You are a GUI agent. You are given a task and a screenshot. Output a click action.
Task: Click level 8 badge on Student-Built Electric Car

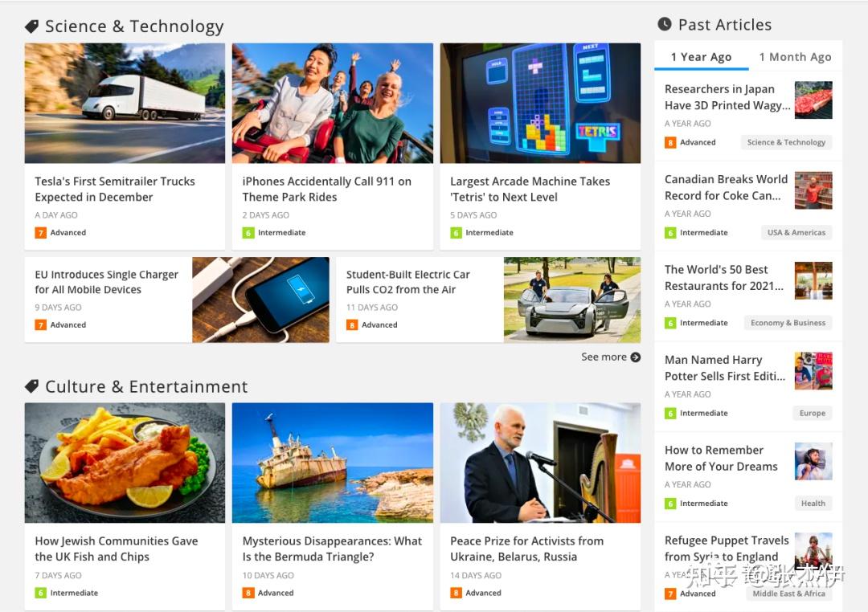352,324
